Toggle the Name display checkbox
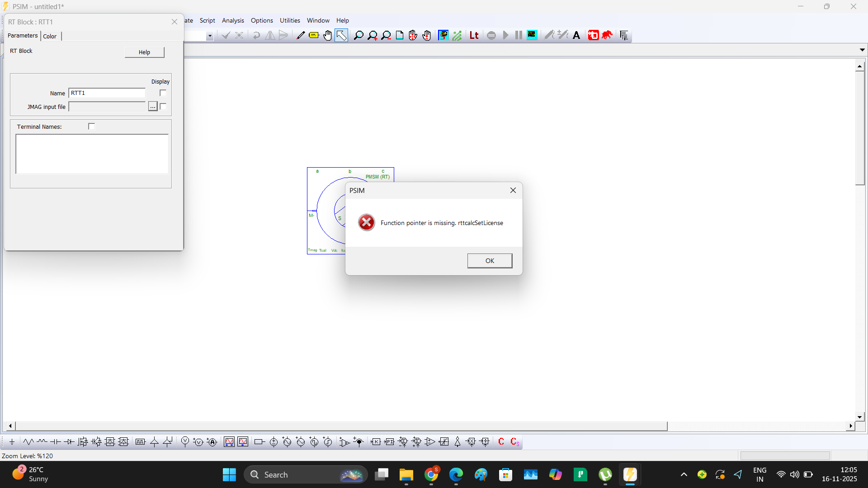Screen dimensions: 868x488 [x=163, y=93]
